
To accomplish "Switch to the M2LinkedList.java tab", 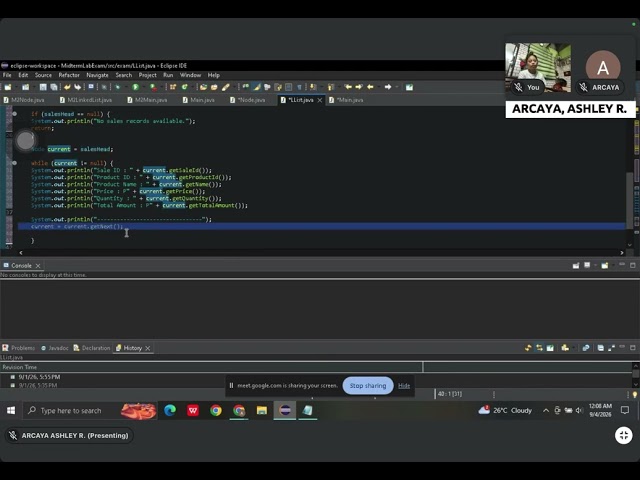I will click(86, 100).
